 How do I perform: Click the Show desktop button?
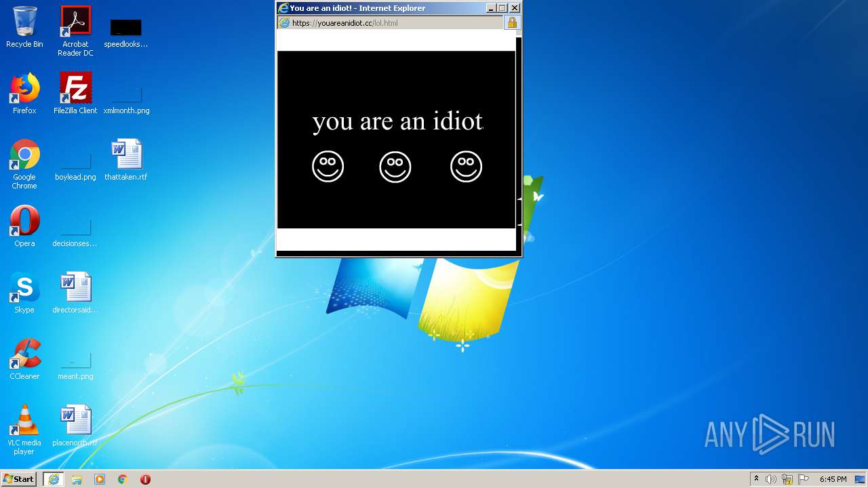point(861,479)
